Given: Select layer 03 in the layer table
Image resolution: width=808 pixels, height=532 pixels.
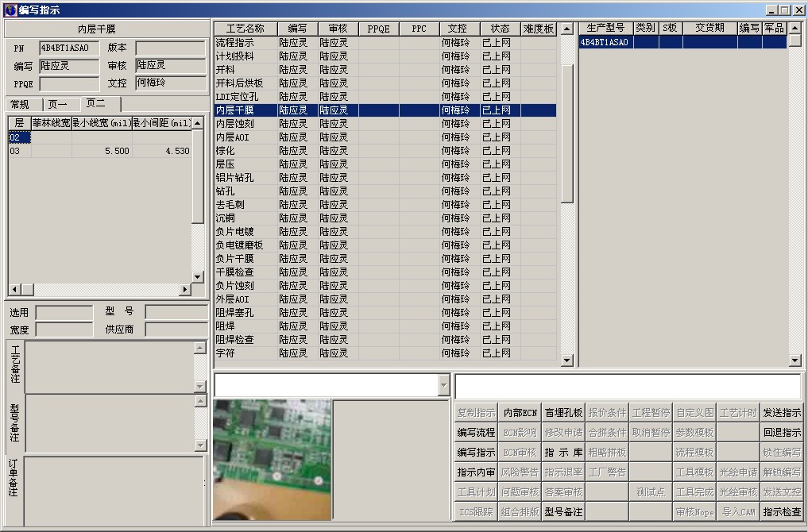Looking at the screenshot, I should [100, 151].
